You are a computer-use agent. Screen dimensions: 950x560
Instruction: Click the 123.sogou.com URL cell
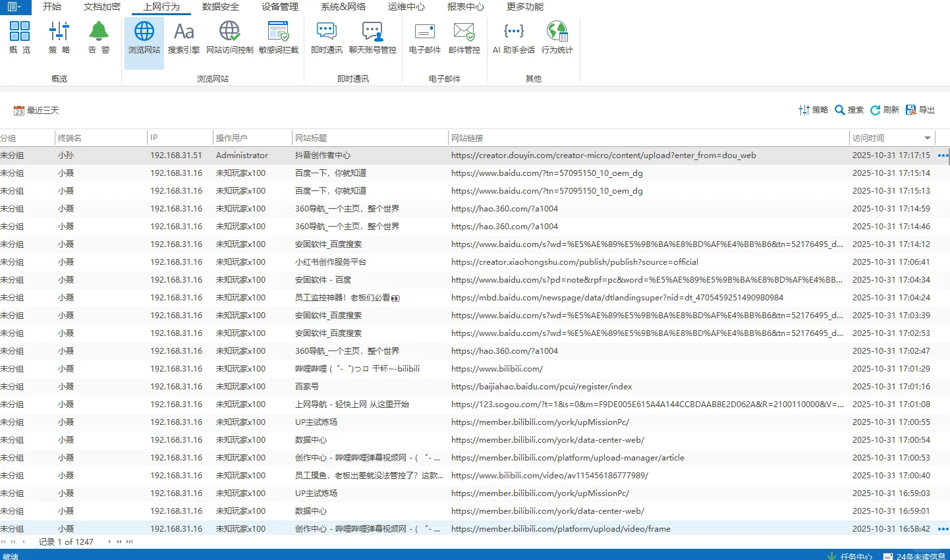pos(649,405)
